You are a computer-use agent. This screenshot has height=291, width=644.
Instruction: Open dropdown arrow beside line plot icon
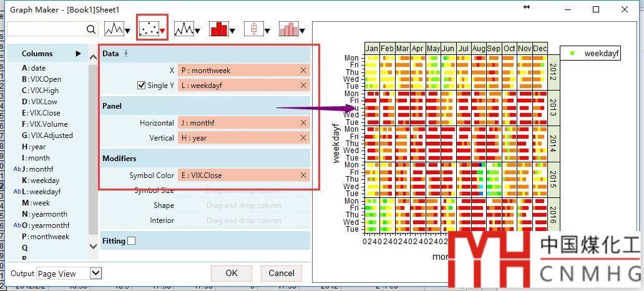click(128, 31)
